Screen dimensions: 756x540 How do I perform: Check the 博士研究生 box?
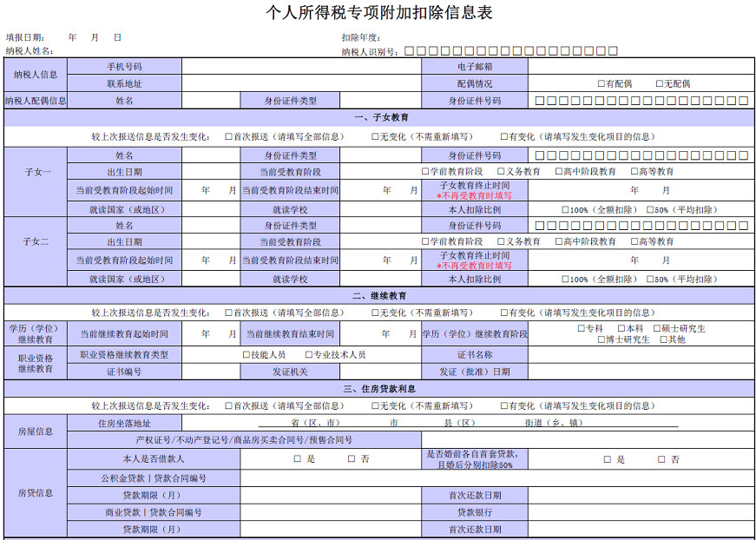[602, 339]
